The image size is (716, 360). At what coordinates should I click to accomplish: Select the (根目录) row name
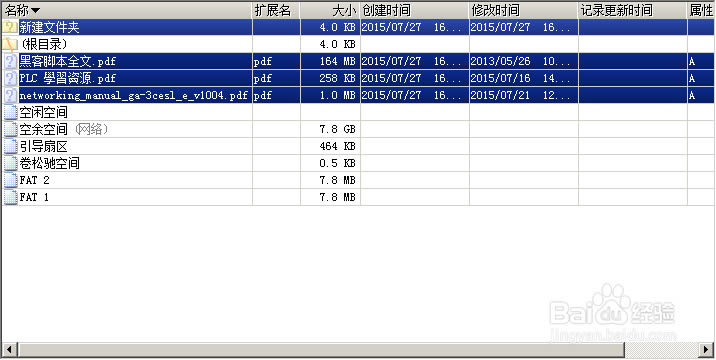[x=44, y=44]
